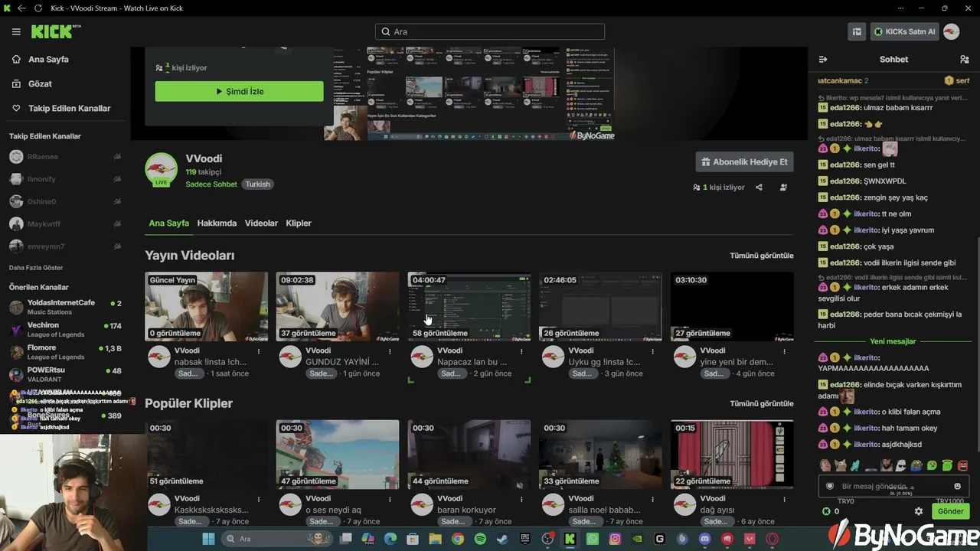The width and height of the screenshot is (980, 551).
Task: Open options for 'Napacaz lan bu' video
Action: pyautogui.click(x=522, y=351)
